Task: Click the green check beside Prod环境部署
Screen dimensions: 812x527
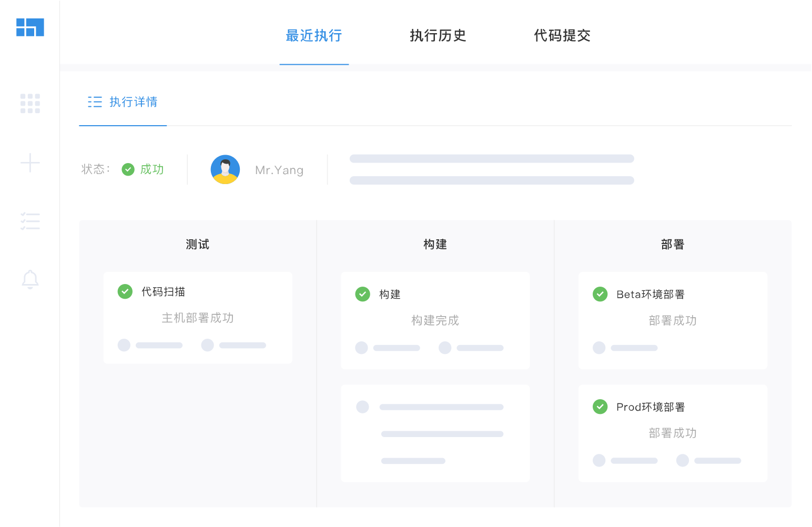Action: (600, 407)
